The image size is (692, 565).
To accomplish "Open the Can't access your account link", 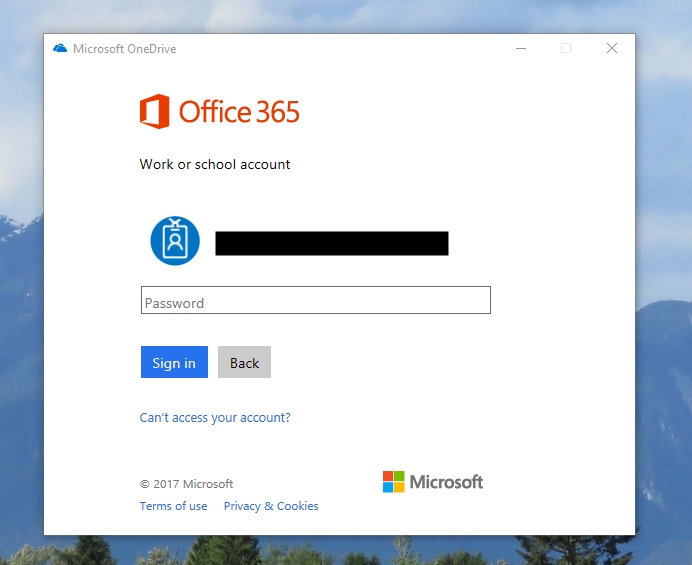I will click(215, 418).
